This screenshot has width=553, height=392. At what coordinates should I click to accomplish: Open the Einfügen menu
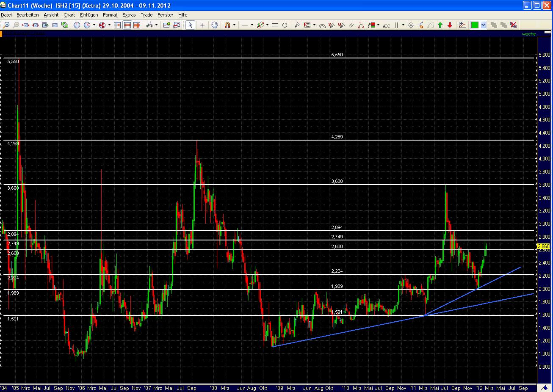tap(88, 15)
